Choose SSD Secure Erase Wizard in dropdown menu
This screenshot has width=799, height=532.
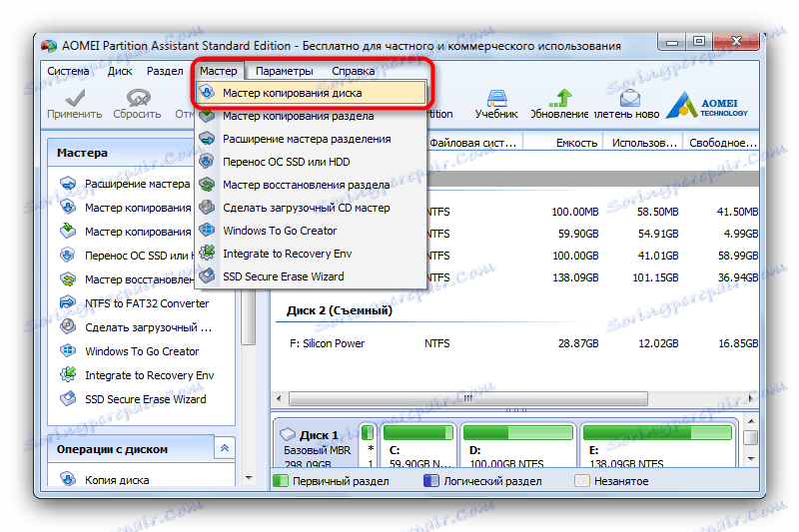click(311, 276)
